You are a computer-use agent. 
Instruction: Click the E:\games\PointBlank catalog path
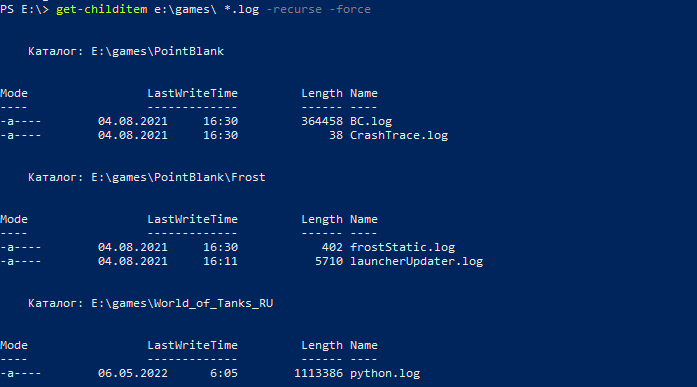coord(157,51)
